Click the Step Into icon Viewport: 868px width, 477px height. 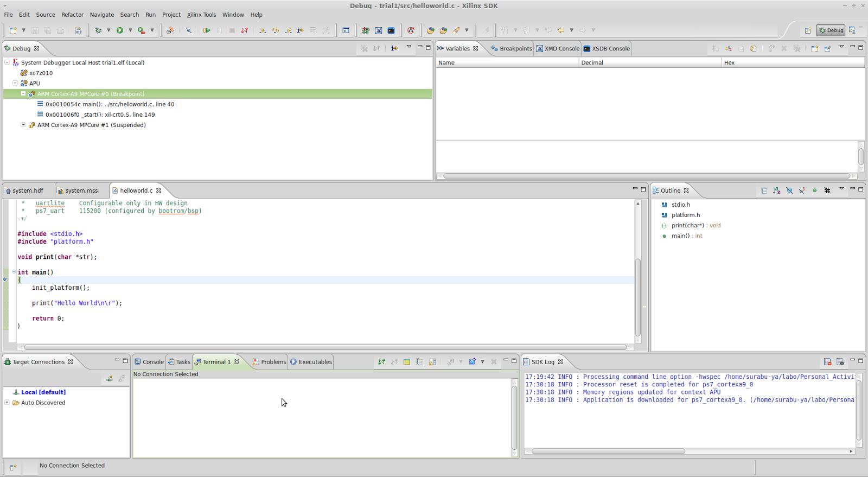click(263, 30)
